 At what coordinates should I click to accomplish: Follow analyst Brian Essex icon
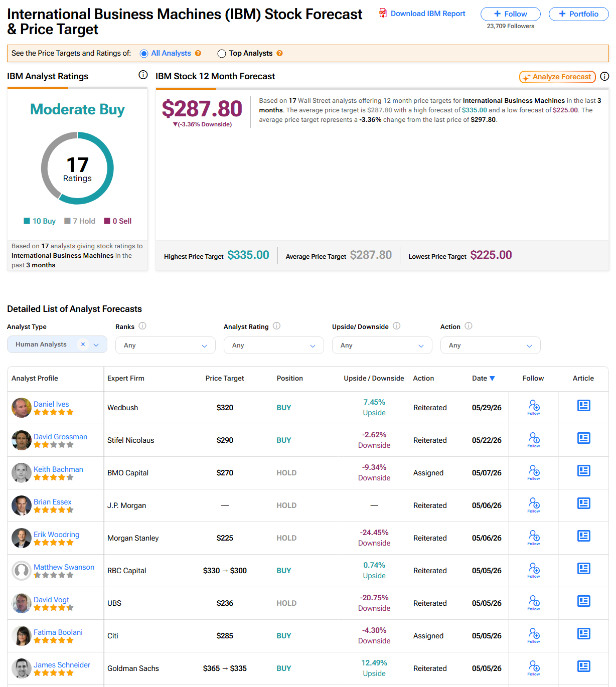pyautogui.click(x=534, y=505)
